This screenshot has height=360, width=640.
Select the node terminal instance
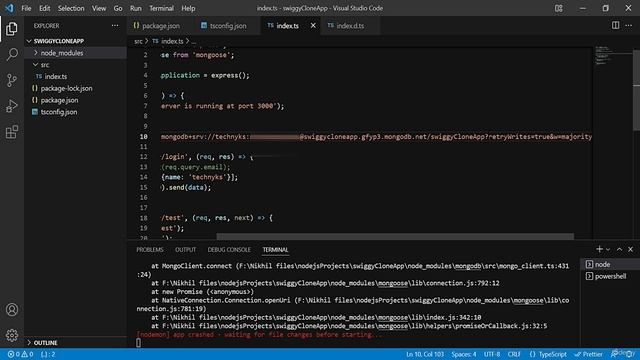pos(610,264)
